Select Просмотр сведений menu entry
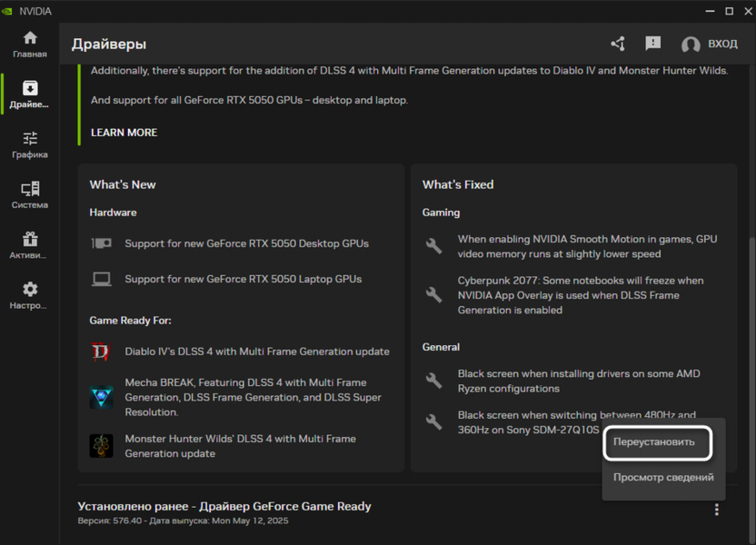The image size is (756, 545). (x=663, y=478)
